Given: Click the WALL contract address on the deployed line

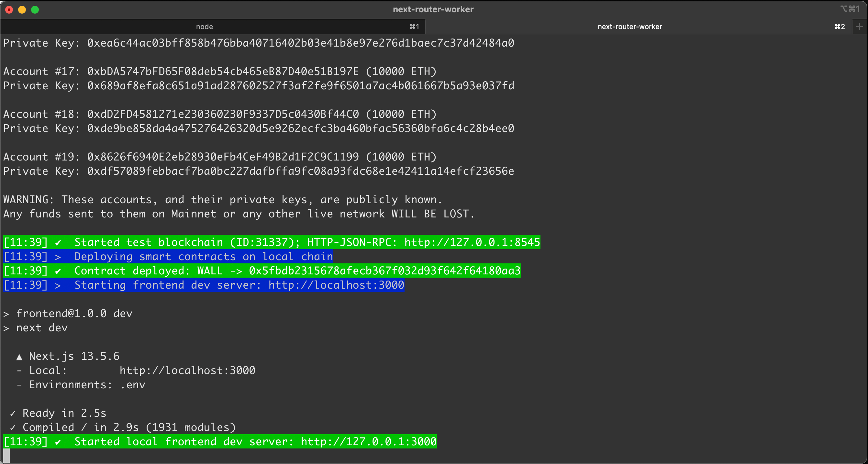Looking at the screenshot, I should [x=384, y=270].
